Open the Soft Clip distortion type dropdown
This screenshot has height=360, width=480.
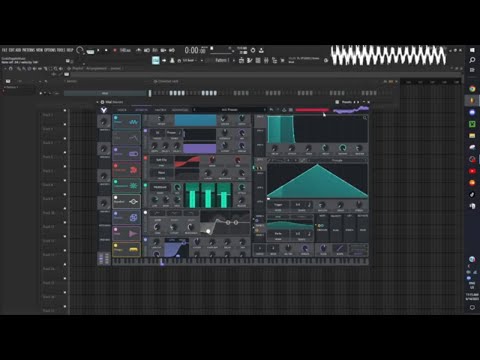161,160
